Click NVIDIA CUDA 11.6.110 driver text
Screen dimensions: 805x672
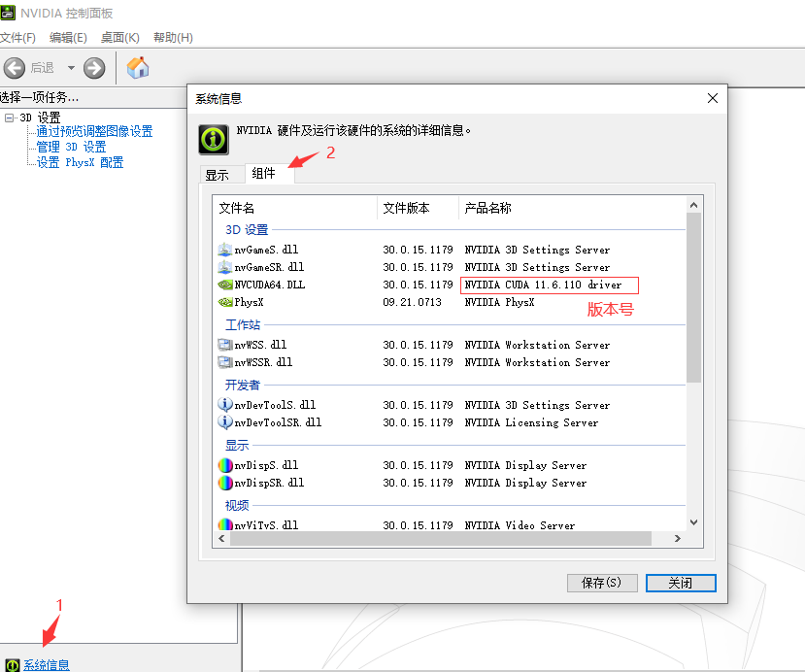(x=543, y=285)
